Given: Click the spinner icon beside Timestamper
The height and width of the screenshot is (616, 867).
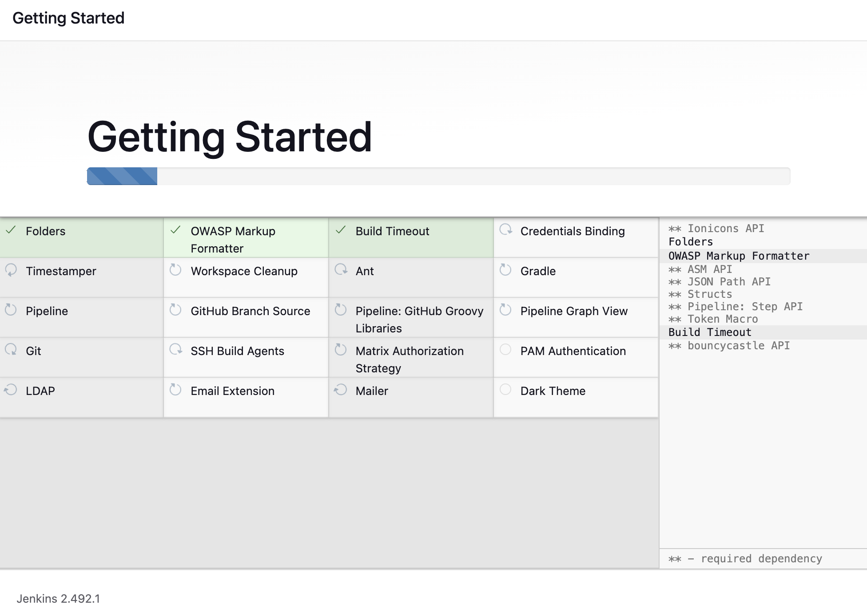Looking at the screenshot, I should (x=11, y=269).
